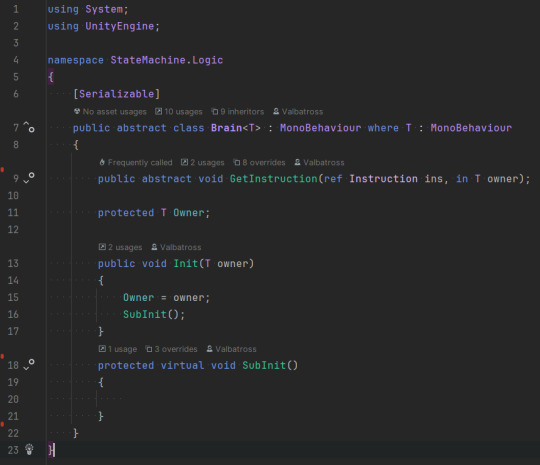Click the 'where' keyword on line 7

tap(383, 128)
